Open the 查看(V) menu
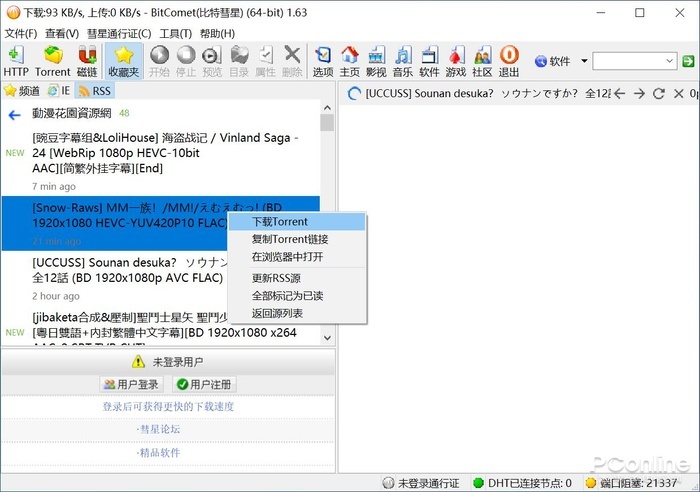 [62, 33]
